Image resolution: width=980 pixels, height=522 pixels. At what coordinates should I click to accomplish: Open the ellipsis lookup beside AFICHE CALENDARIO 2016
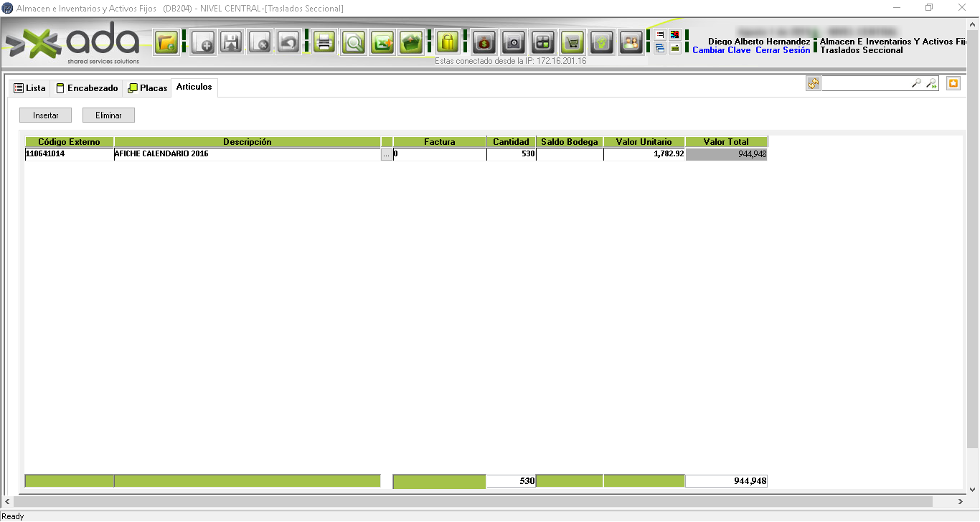tap(387, 154)
